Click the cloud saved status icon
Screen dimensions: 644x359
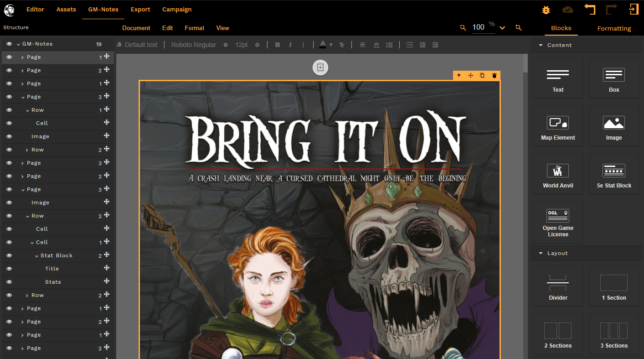click(567, 10)
